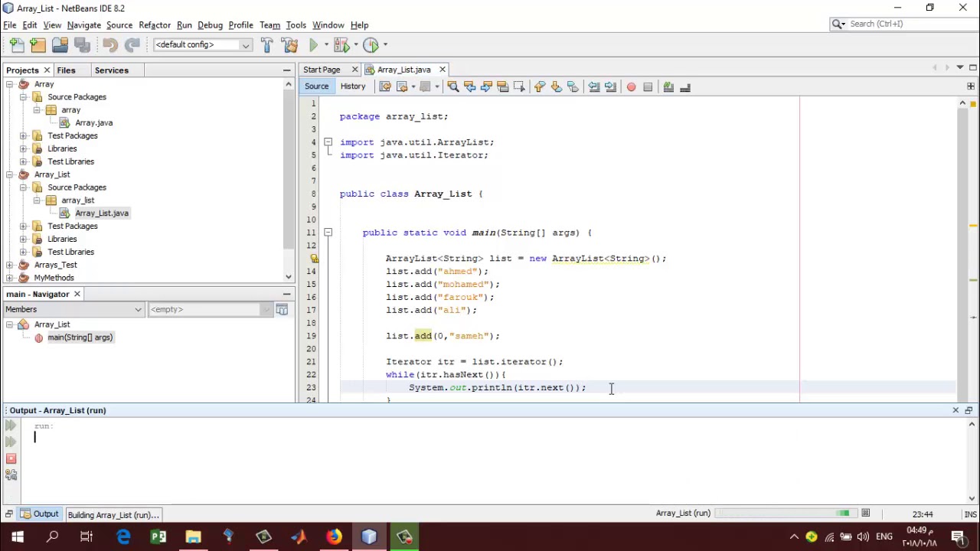Click Find Selection magnifier icon in editor toolbar
Screen dimensions: 980x551
click(453, 86)
